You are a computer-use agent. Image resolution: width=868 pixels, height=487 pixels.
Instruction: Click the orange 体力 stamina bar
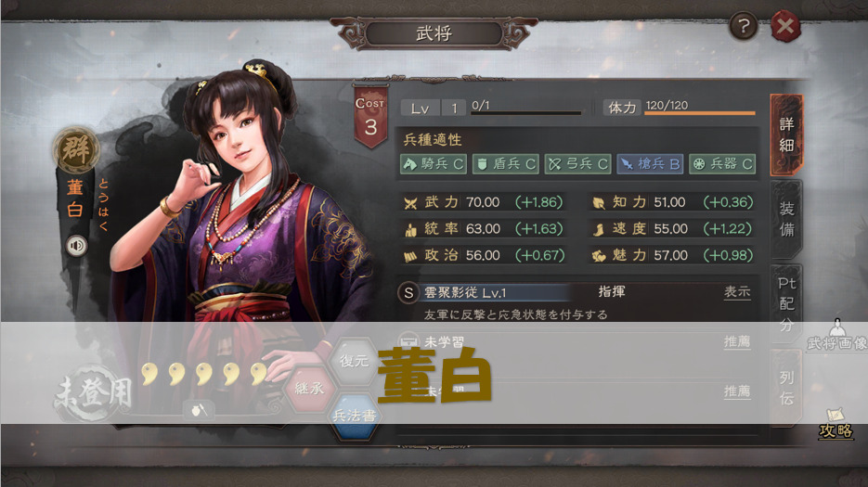[x=700, y=113]
